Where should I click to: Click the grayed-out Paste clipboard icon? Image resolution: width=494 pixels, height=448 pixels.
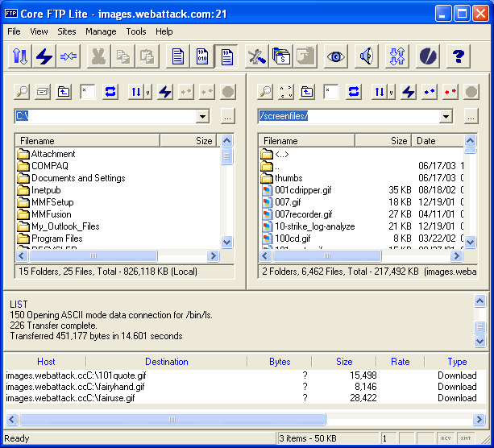coord(147,56)
